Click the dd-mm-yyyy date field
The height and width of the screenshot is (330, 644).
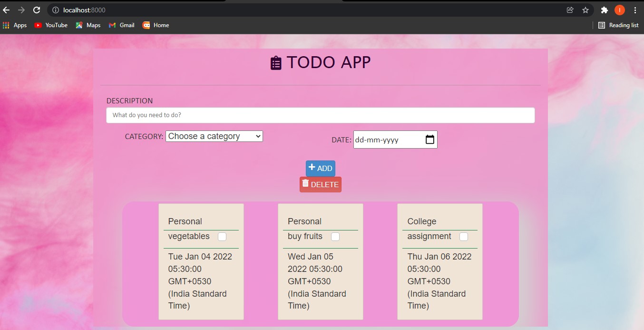pos(395,140)
